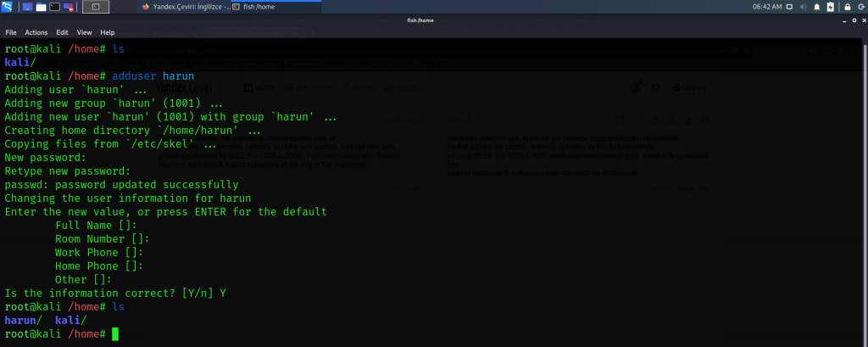The width and height of the screenshot is (868, 347).
Task: Click the show desktop panel icon
Action: (27, 7)
